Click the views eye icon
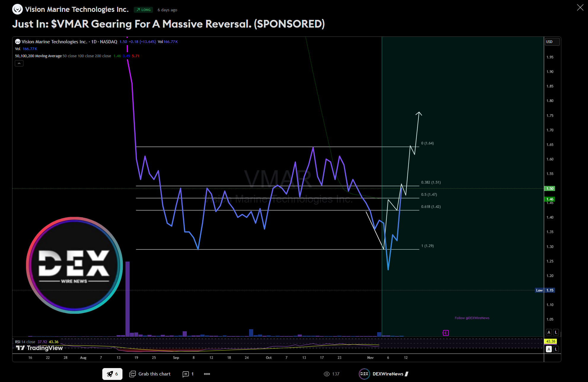Viewport: 588px width, 382px height. (326, 374)
